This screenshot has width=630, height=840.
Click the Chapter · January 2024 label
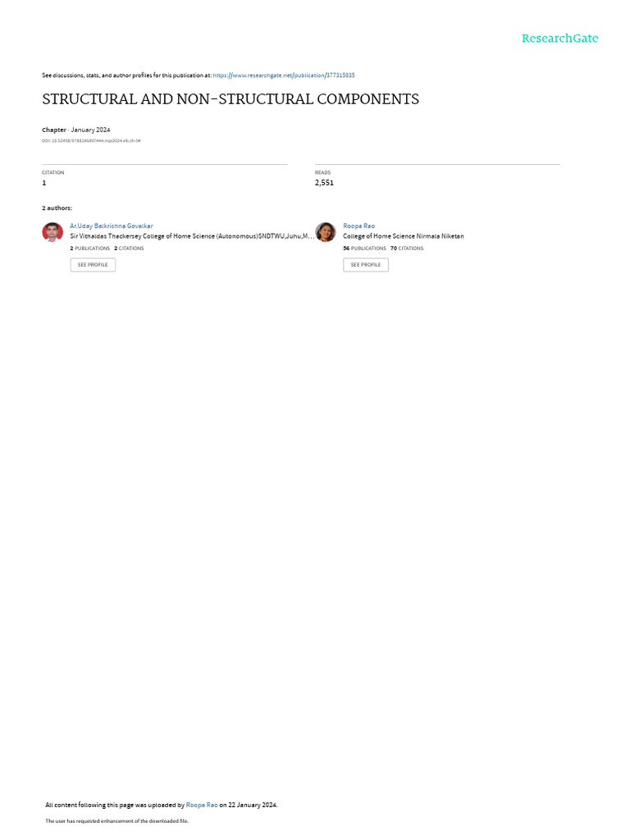click(76, 130)
